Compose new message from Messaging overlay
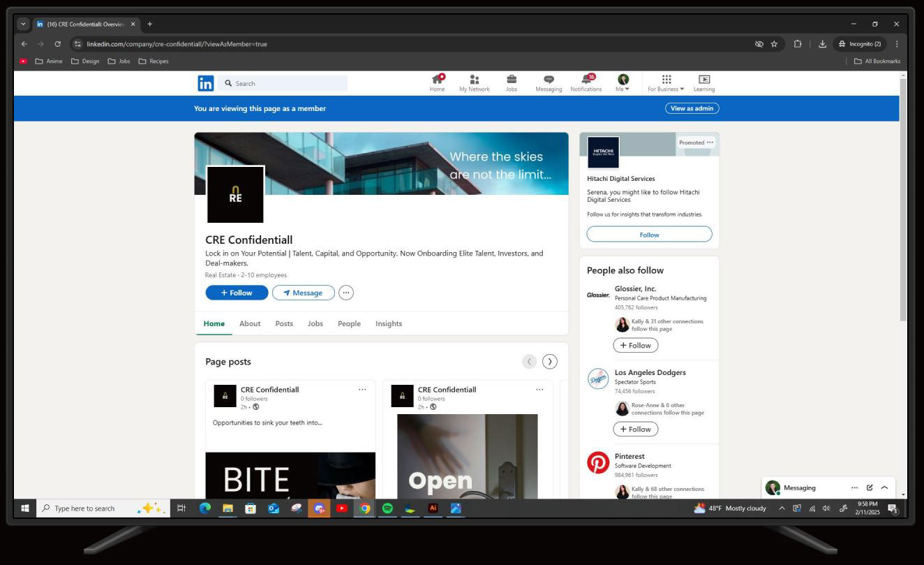Screen dimensions: 924x565 [870, 487]
